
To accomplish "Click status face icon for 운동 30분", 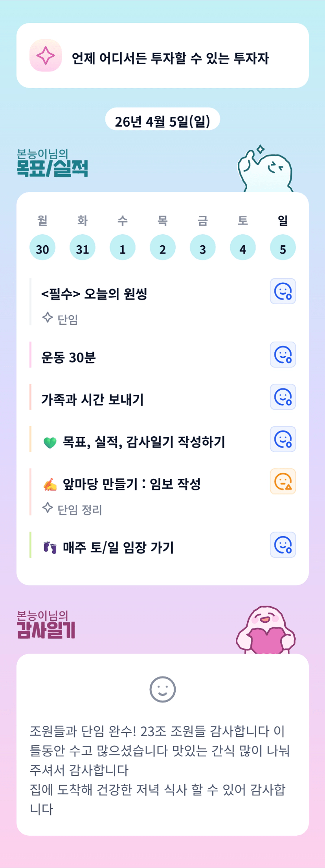I will click(283, 355).
